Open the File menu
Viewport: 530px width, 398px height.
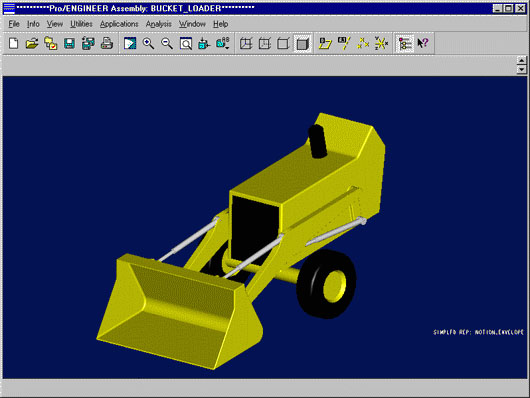[x=14, y=24]
